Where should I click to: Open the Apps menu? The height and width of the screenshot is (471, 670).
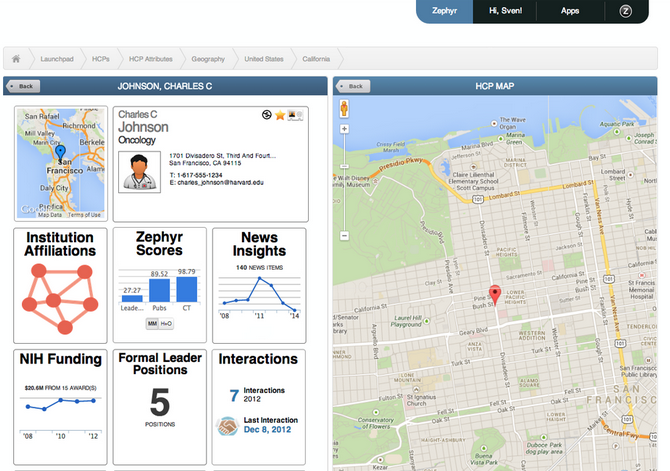tap(570, 11)
